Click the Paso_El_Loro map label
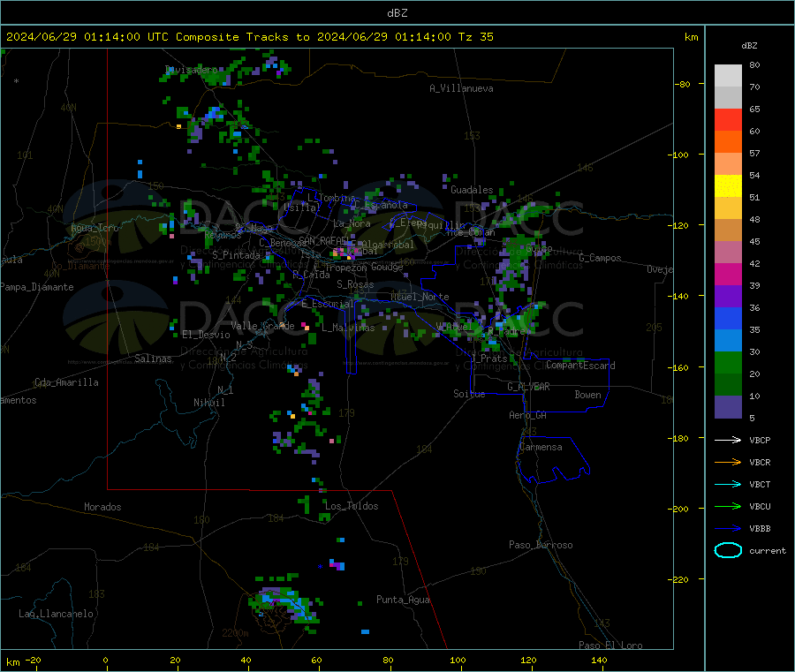 [x=610, y=646]
